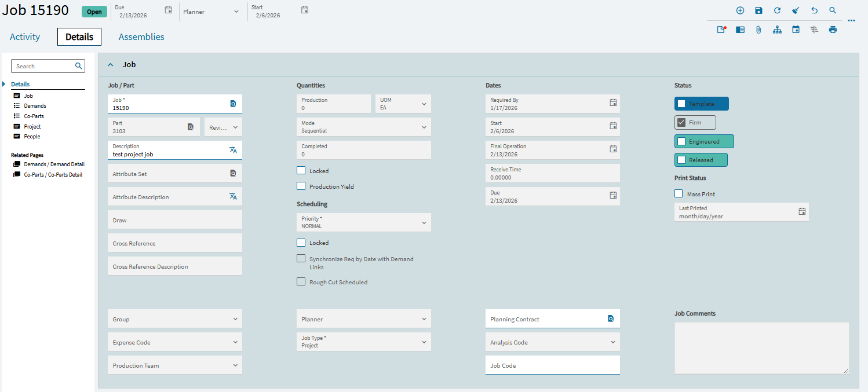Click the notes icon with the red dot
This screenshot has width=868, height=392.
[721, 29]
